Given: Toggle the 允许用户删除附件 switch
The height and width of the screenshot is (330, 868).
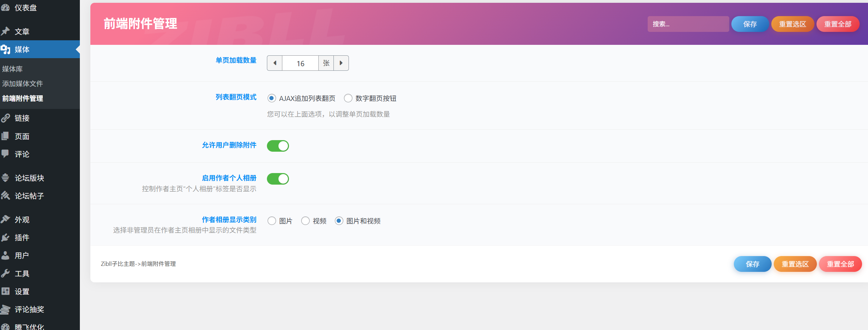Looking at the screenshot, I should [x=278, y=146].
